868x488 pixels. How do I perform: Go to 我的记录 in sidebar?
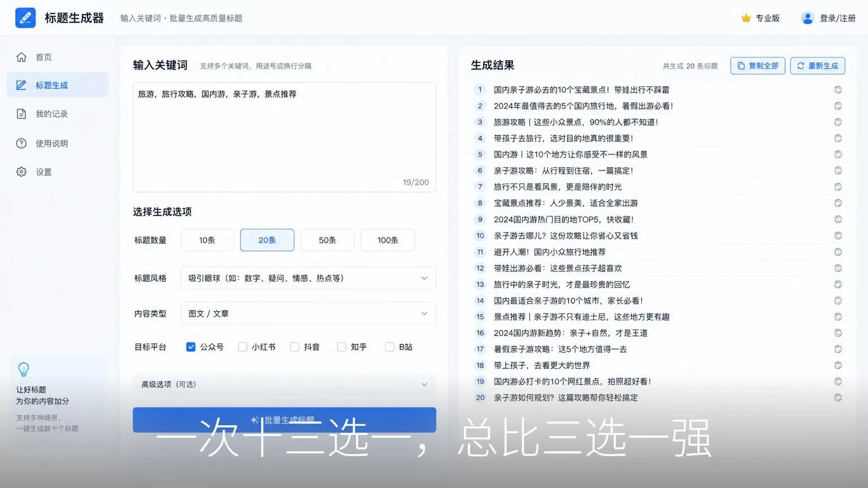point(58,114)
